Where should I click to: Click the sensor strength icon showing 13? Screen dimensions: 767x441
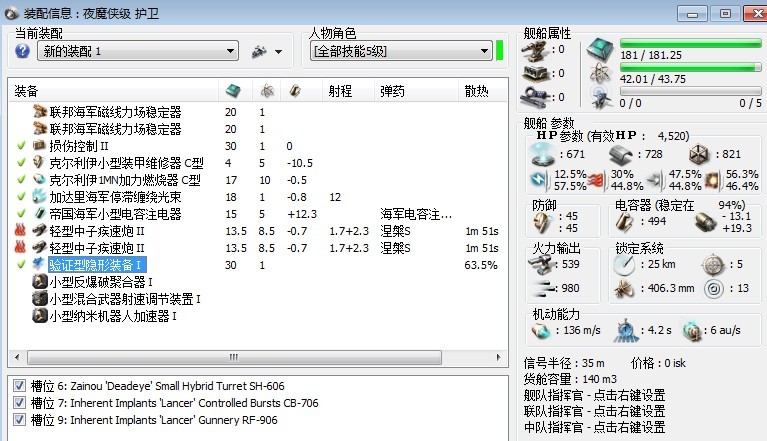pyautogui.click(x=714, y=289)
